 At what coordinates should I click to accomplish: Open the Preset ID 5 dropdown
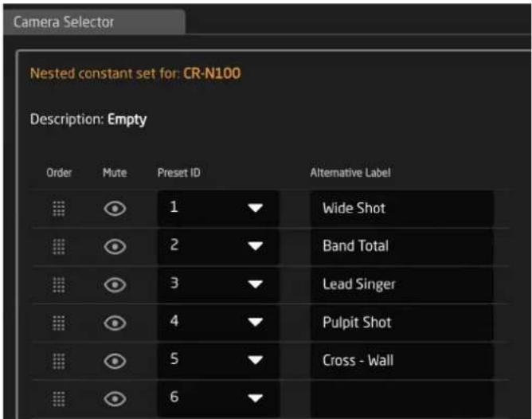click(218, 360)
